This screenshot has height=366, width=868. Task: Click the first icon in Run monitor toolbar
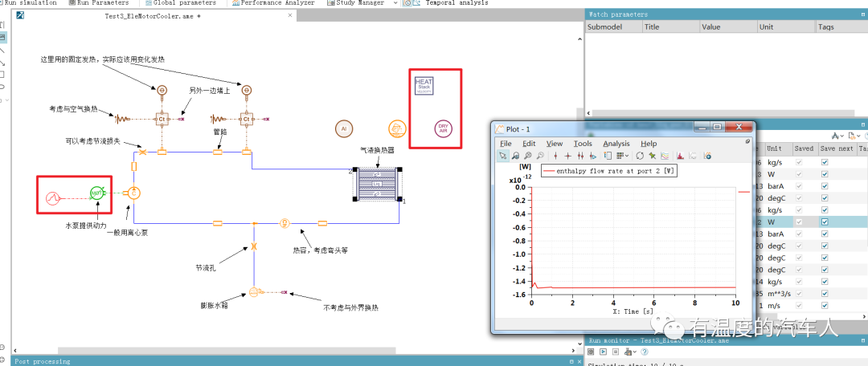click(592, 352)
